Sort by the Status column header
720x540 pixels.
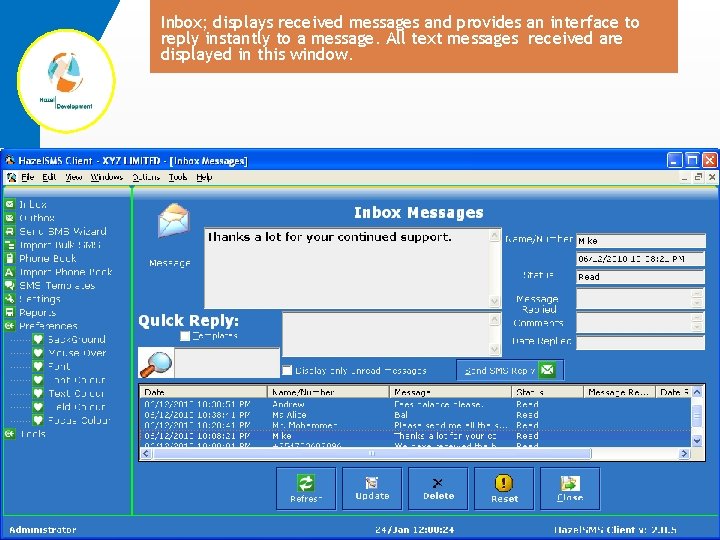coord(548,392)
